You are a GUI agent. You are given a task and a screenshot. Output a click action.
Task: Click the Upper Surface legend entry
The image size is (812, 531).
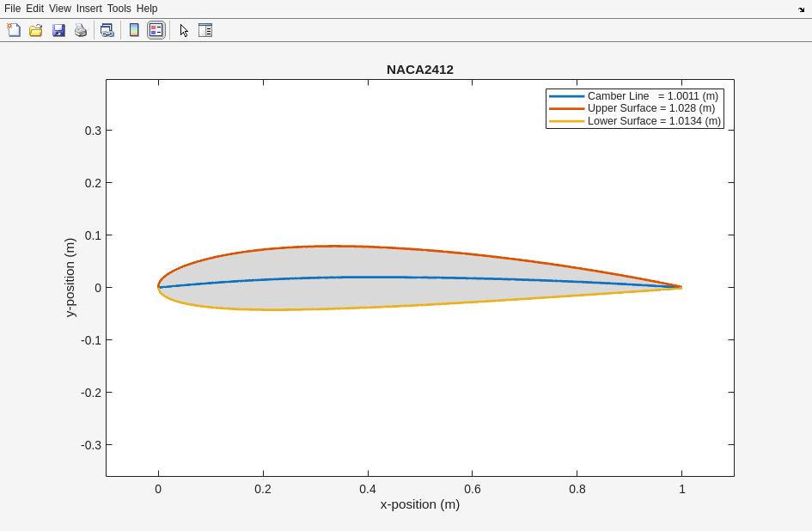650,108
